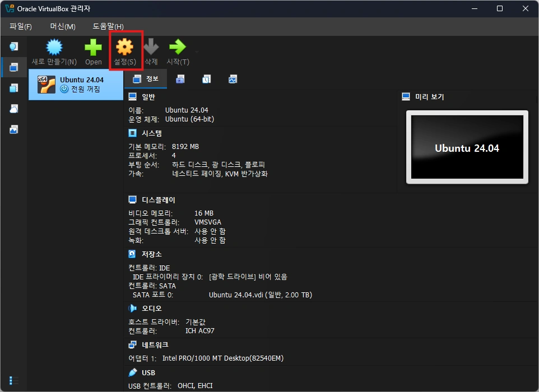Select the Ubuntu 24.04 virtual machine entry
Image resolution: width=539 pixels, height=392 pixels.
(76, 85)
